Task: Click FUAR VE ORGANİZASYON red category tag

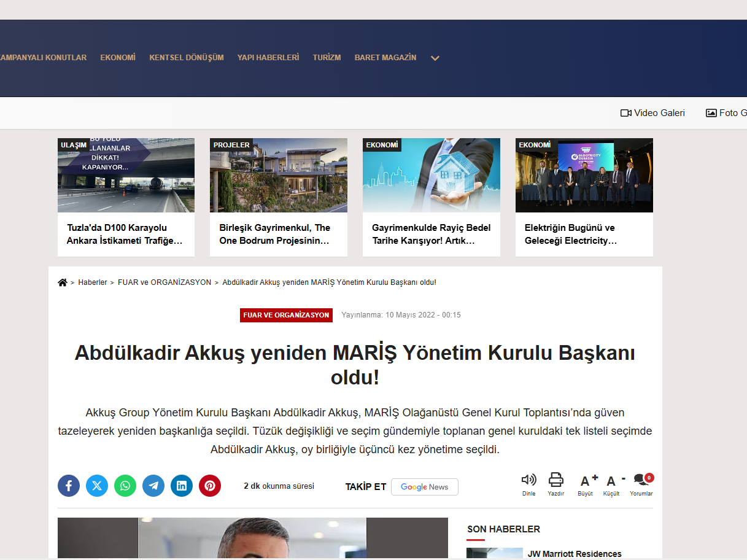Action: point(286,315)
